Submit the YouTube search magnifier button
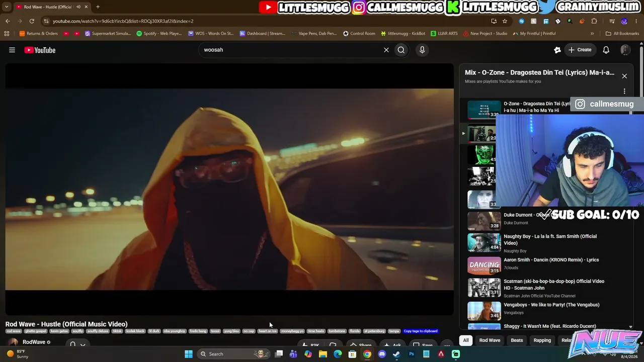Viewport: 644px width, 362px height. tap(401, 50)
